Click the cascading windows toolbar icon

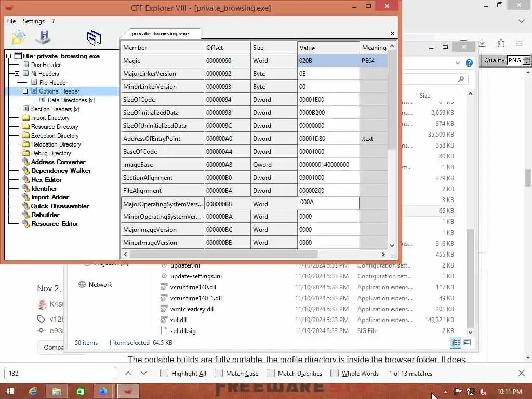94,37
